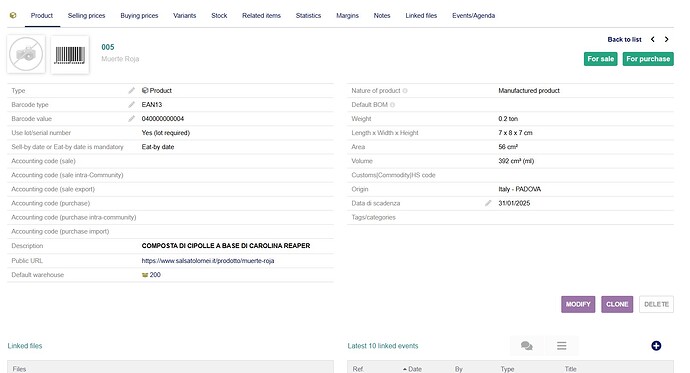Open the Notes tab
Viewport: 690px width, 373px height.
(382, 15)
